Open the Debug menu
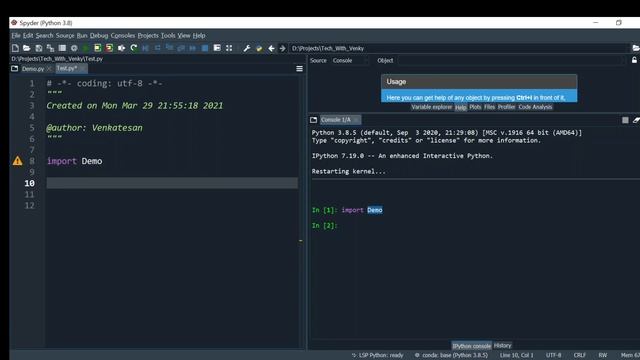 click(99, 36)
